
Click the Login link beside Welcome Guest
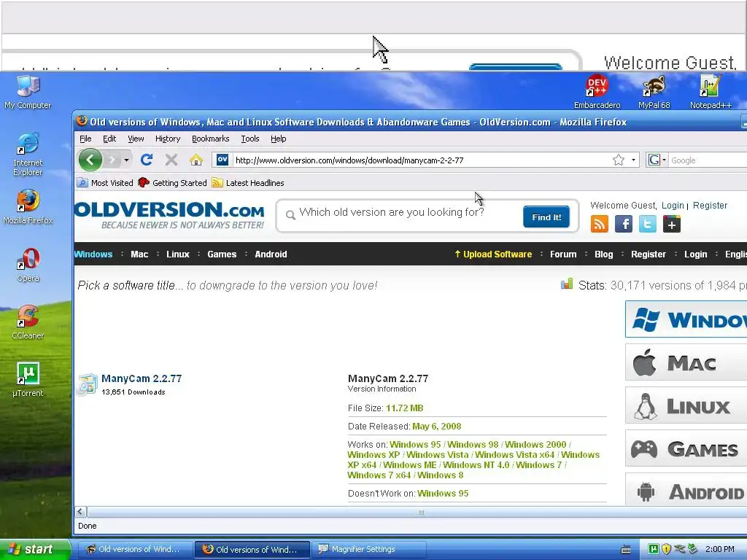coord(673,205)
